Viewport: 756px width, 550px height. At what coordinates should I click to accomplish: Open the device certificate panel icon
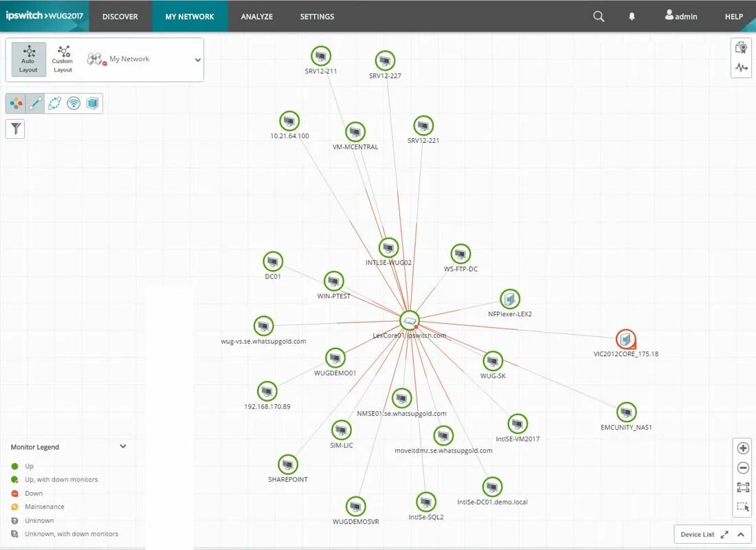point(741,47)
